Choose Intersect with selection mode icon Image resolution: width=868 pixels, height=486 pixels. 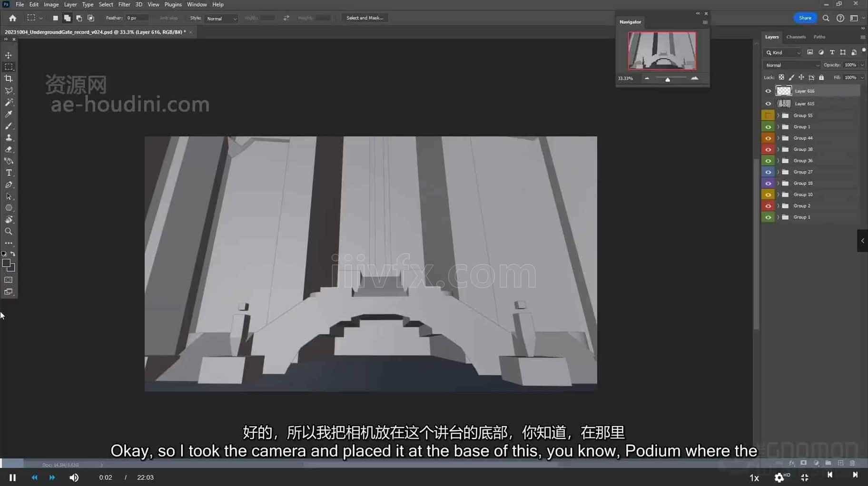91,18
